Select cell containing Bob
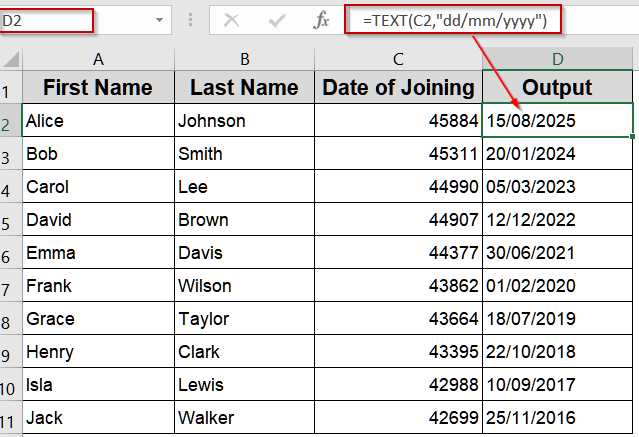 click(x=98, y=153)
